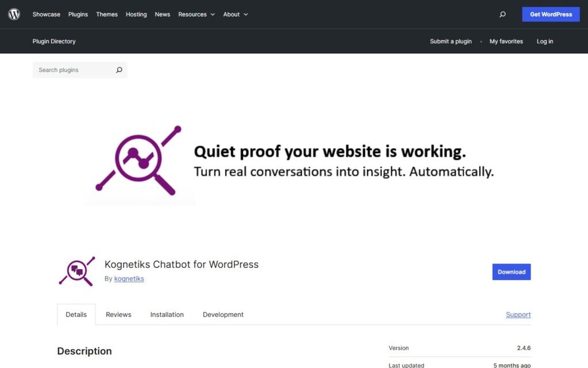Image resolution: width=588 pixels, height=368 pixels.
Task: Download the Kognetiks Chatbot plugin
Action: [512, 272]
